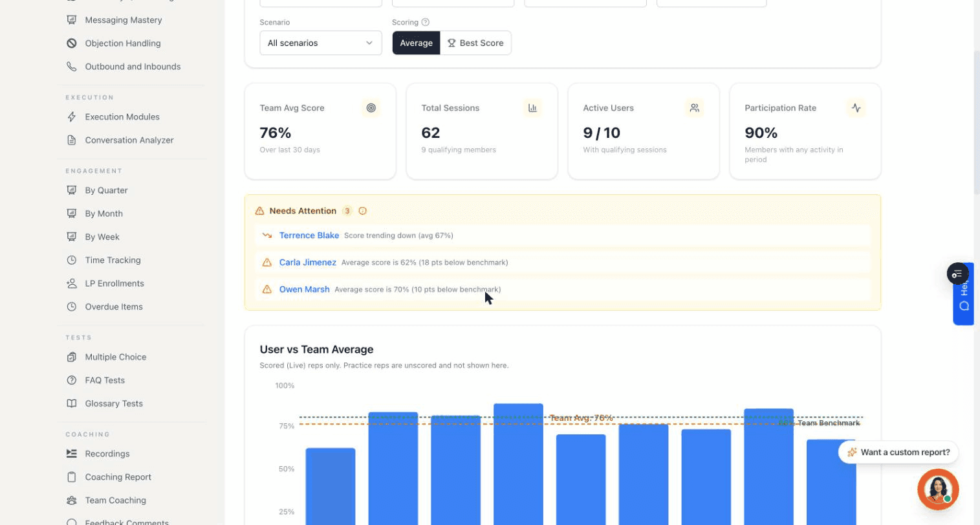980x525 pixels.
Task: Open Owen Marsh's profile link
Action: [x=304, y=289]
